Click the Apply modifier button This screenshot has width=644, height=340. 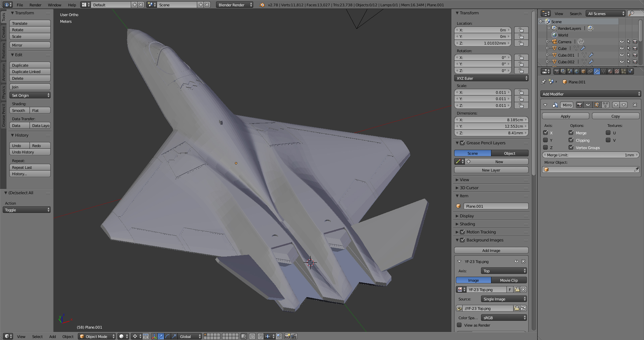(x=566, y=116)
